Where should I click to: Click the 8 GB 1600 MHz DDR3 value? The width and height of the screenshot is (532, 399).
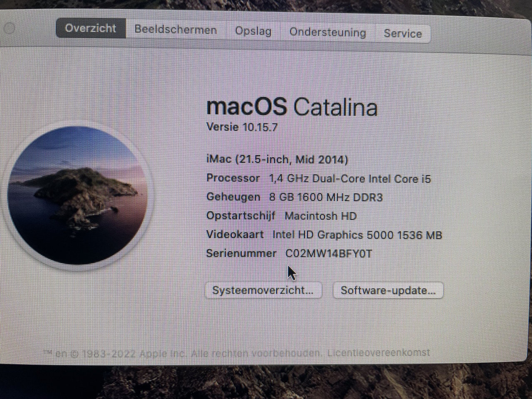pos(326,197)
